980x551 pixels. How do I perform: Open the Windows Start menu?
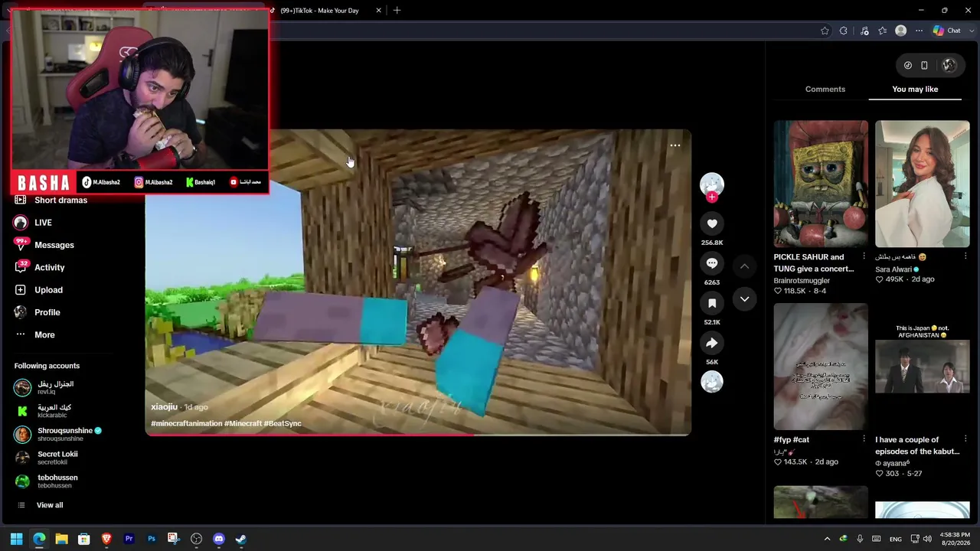(x=17, y=539)
